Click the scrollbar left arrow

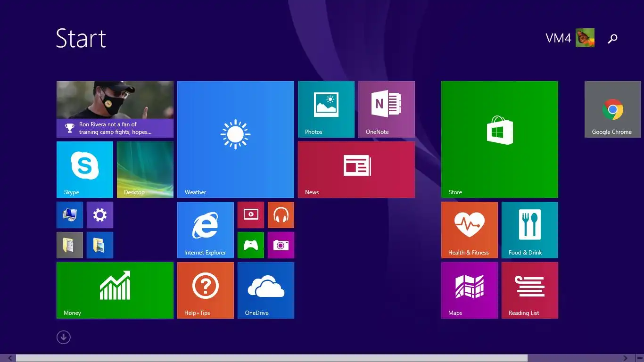(10, 358)
